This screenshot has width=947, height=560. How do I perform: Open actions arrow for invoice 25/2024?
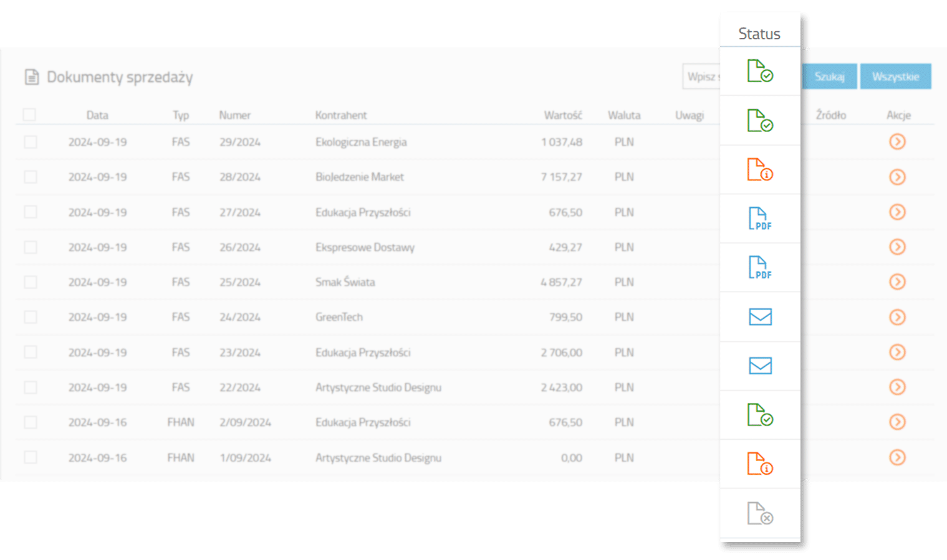click(x=897, y=282)
